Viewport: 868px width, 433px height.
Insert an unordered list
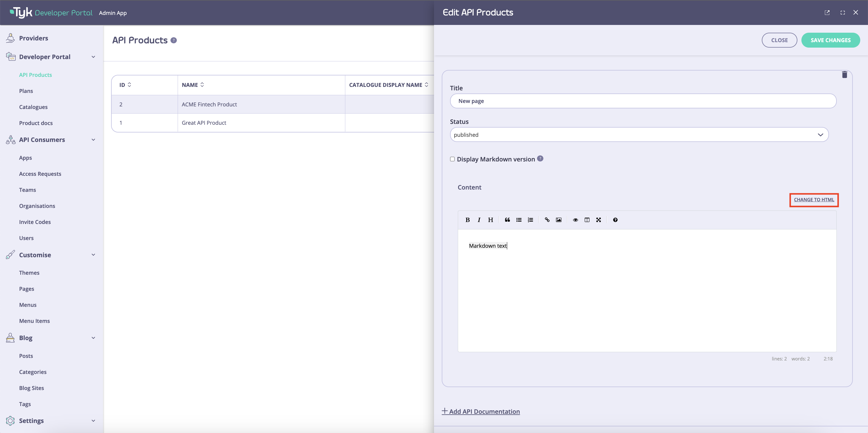click(519, 220)
